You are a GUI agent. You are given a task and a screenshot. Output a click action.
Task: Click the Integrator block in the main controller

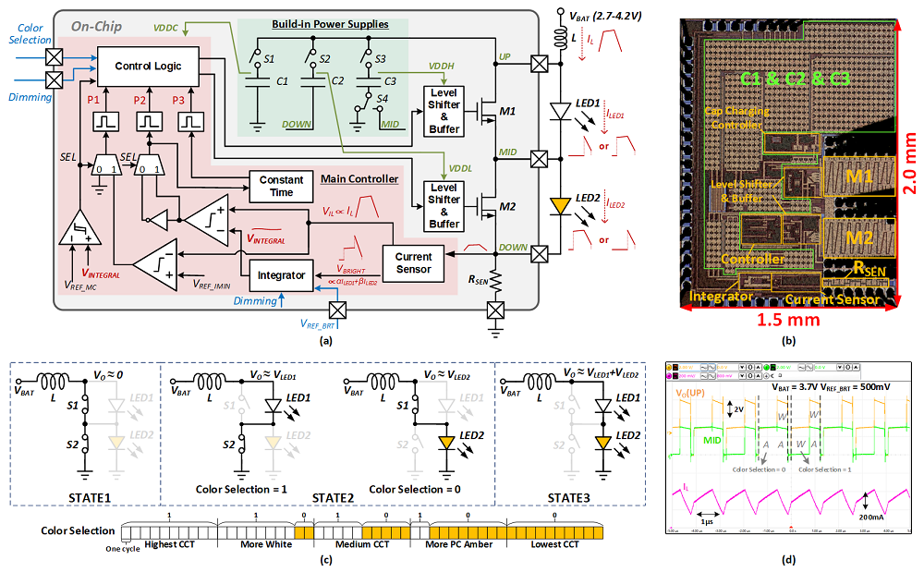281,274
